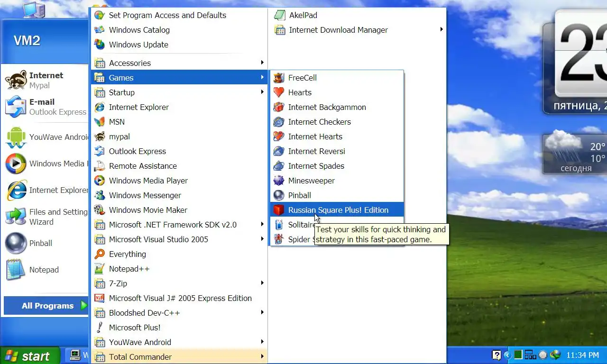Viewport: 607px width, 364px height.
Task: Launch Internet Hearts
Action: point(337,136)
